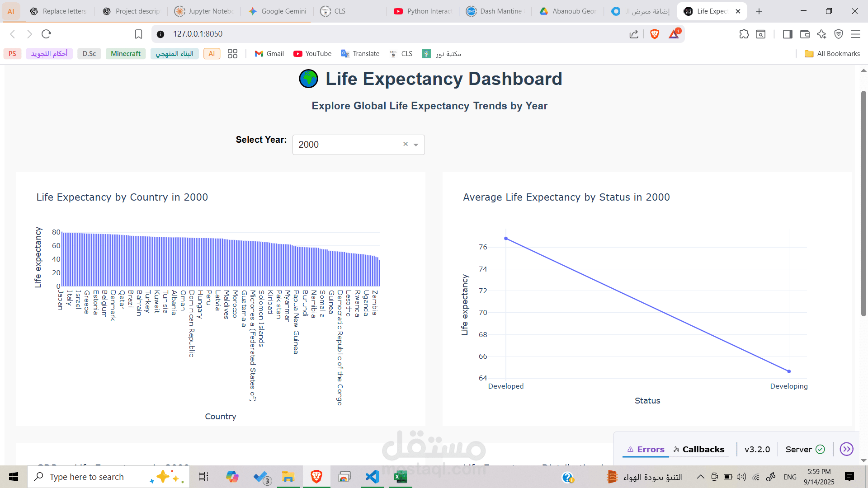This screenshot has height=488, width=868.
Task: Click the Brave Shields lion icon
Action: 654,34
